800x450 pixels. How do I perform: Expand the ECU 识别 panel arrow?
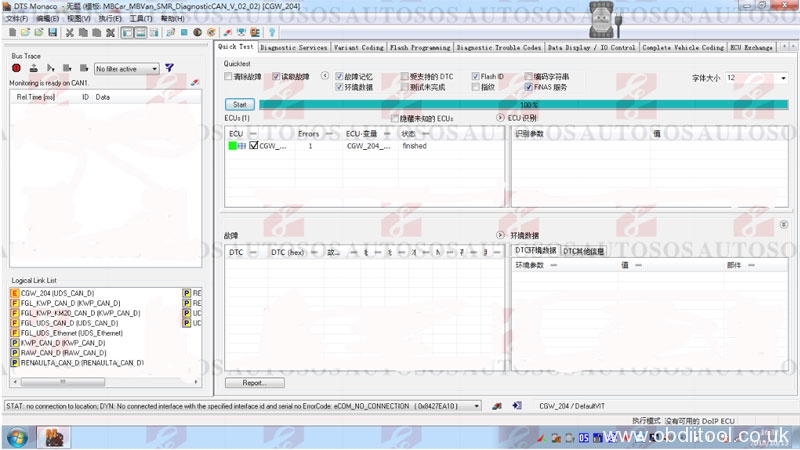pos(500,118)
